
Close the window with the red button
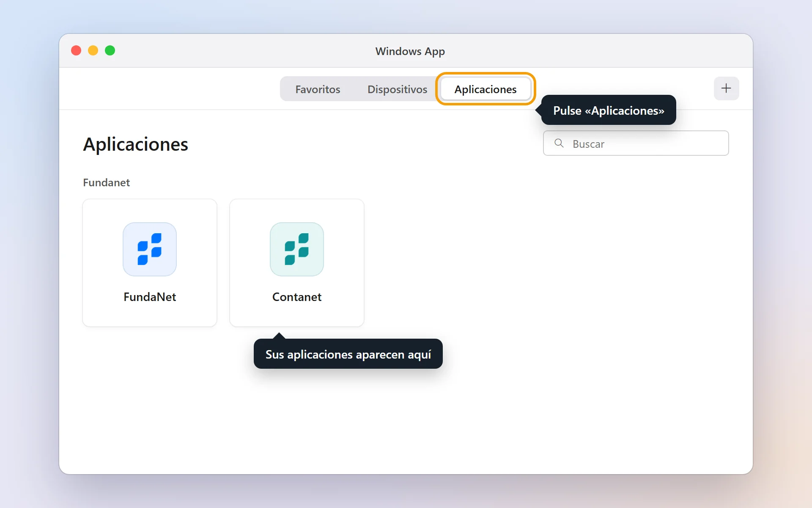coord(76,51)
